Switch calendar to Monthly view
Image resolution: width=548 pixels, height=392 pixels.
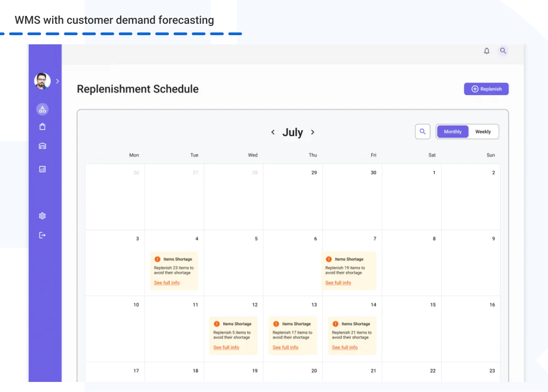click(x=453, y=132)
